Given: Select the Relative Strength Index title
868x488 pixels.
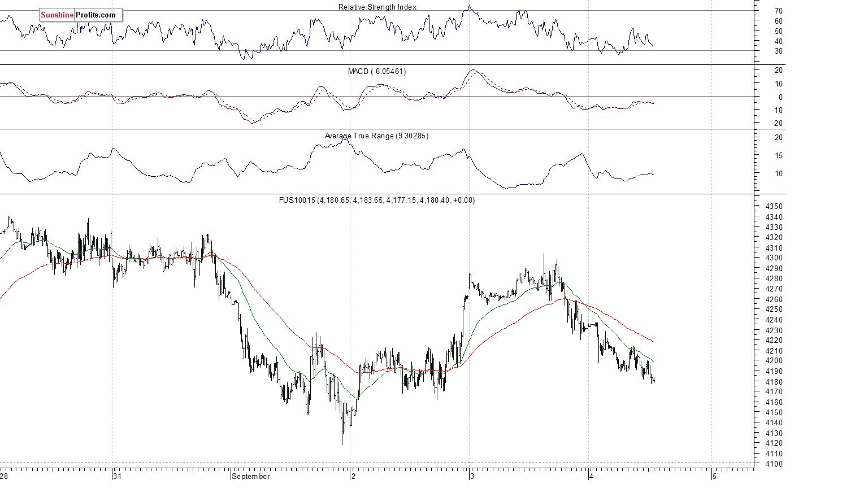Looking at the screenshot, I should 377,7.
